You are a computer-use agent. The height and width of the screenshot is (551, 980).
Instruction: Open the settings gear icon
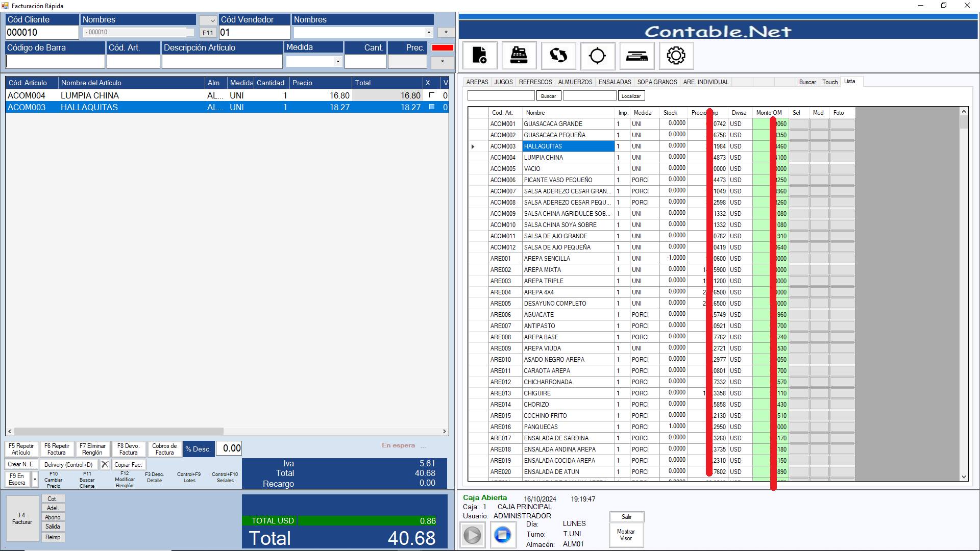(676, 55)
